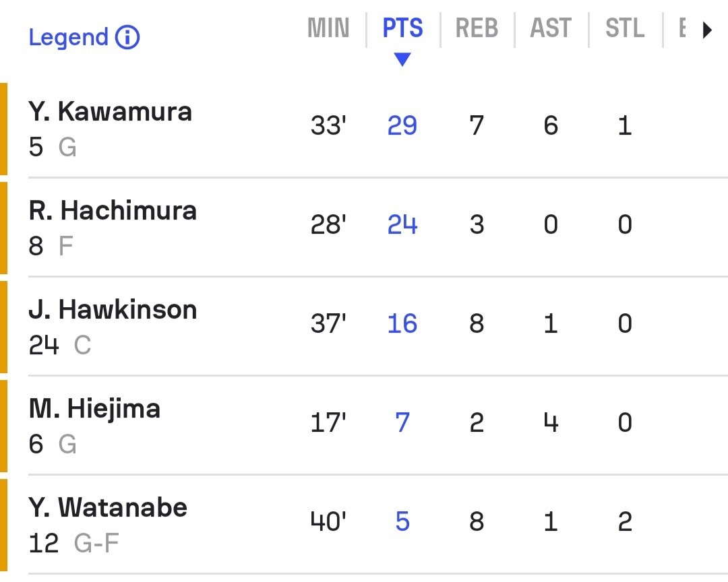Toggle the PTS sort arrow

tap(402, 60)
